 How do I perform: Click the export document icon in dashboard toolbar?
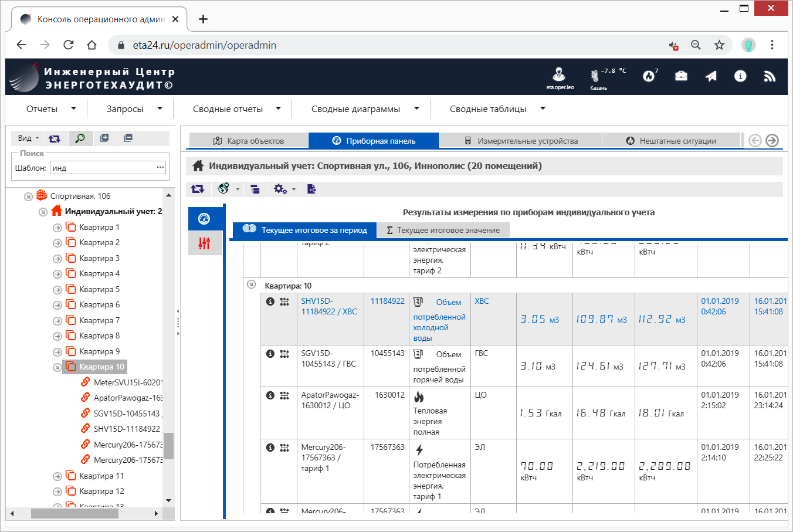tap(311, 189)
